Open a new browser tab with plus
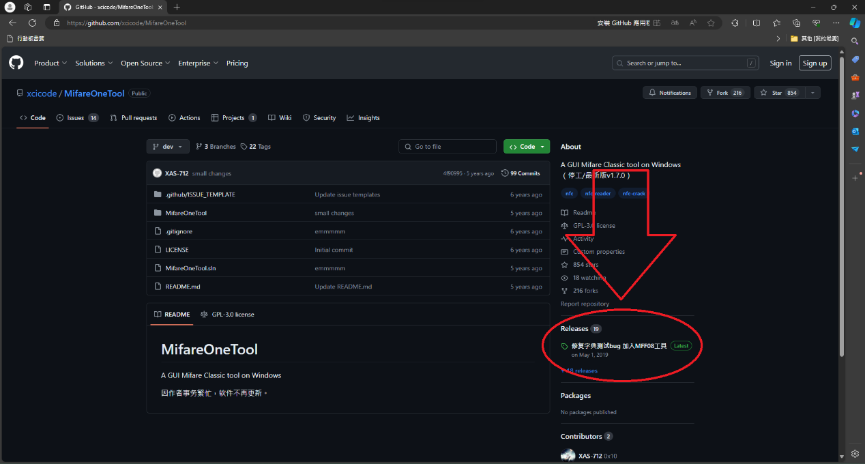The image size is (865, 464). coord(177,7)
